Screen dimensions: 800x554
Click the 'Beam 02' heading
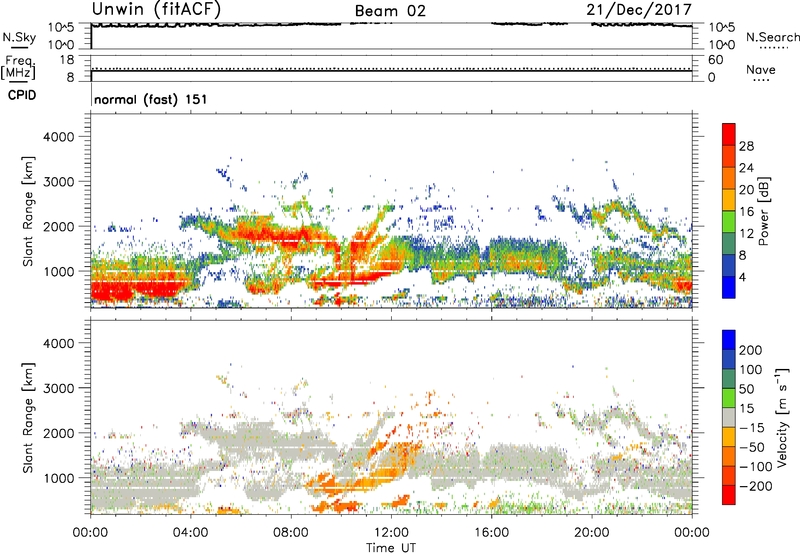(390, 11)
